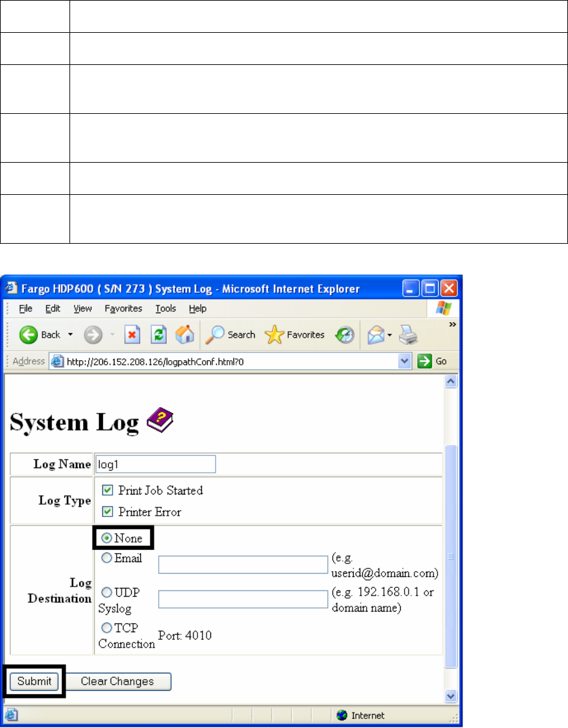Click the IE title bar window icon

pos(12,288)
